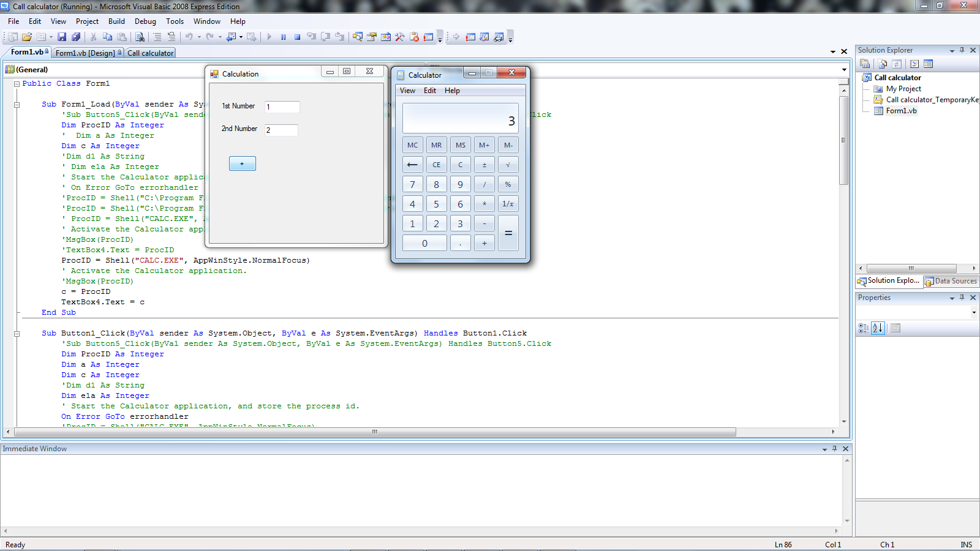The image size is (980, 551).
Task: Open the Project menu
Action: pos(87,21)
